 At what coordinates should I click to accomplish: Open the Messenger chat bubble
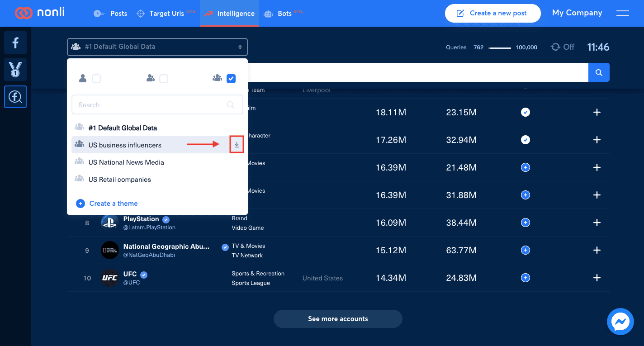pos(620,322)
